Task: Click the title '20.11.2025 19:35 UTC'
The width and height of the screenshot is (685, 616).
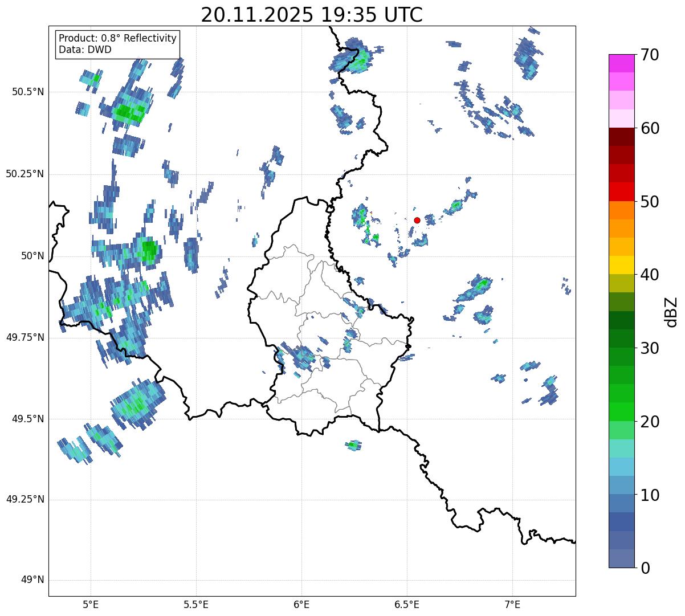Action: pos(312,15)
